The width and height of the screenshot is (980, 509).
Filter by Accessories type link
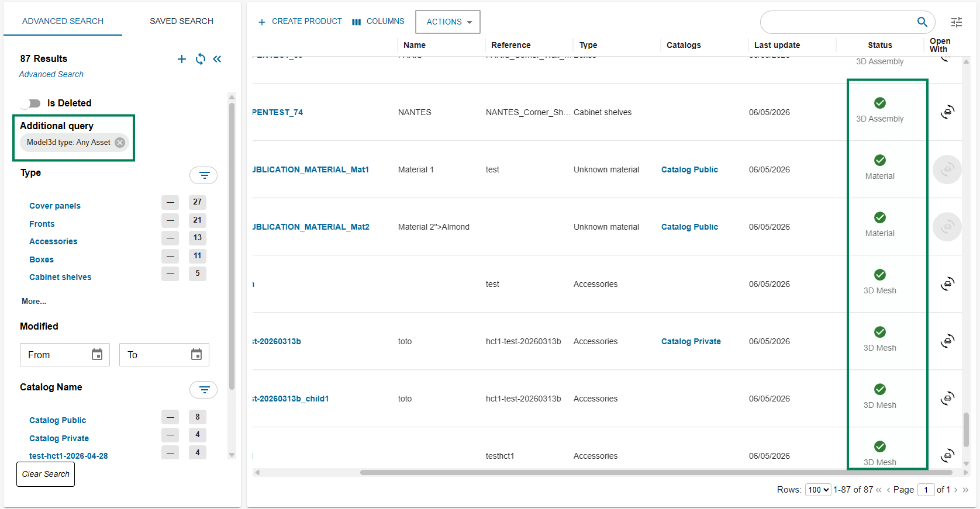click(53, 241)
